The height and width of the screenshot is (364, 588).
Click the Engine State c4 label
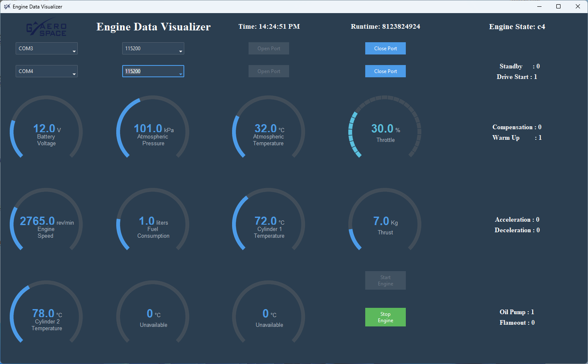coord(517,27)
